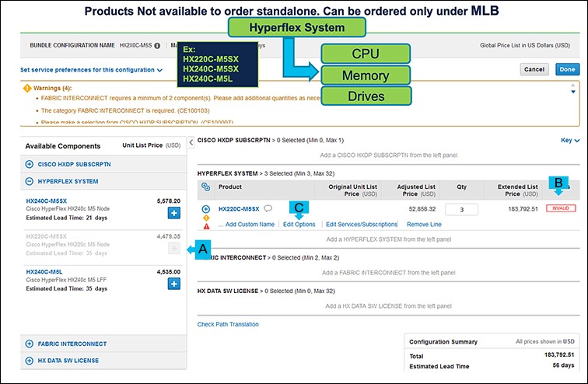The height and width of the screenshot is (384, 588).
Task: Collapse the Available Components panel arrow
Action: (x=191, y=143)
